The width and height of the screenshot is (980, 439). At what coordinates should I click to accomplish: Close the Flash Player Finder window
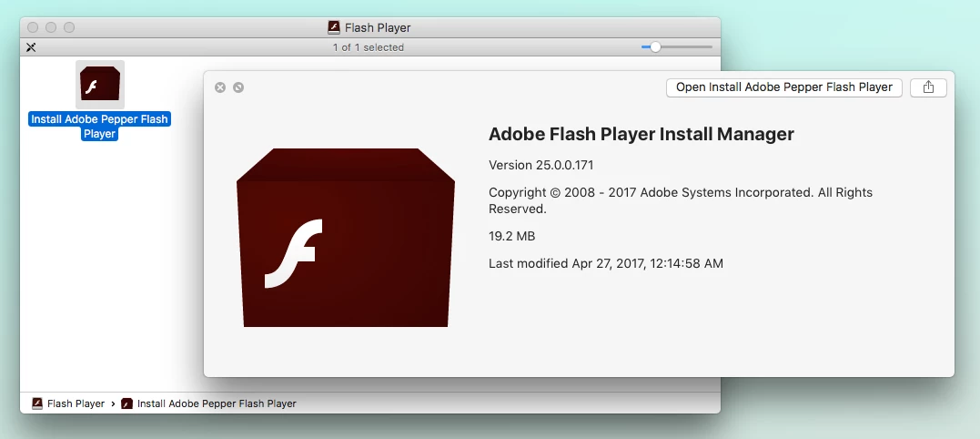(x=33, y=27)
